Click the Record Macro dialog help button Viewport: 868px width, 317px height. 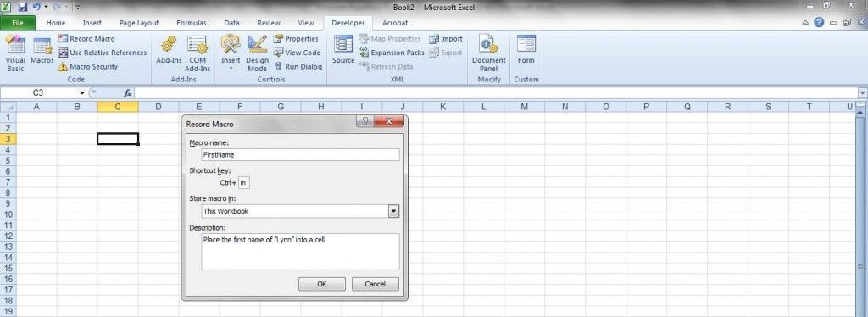coord(364,122)
